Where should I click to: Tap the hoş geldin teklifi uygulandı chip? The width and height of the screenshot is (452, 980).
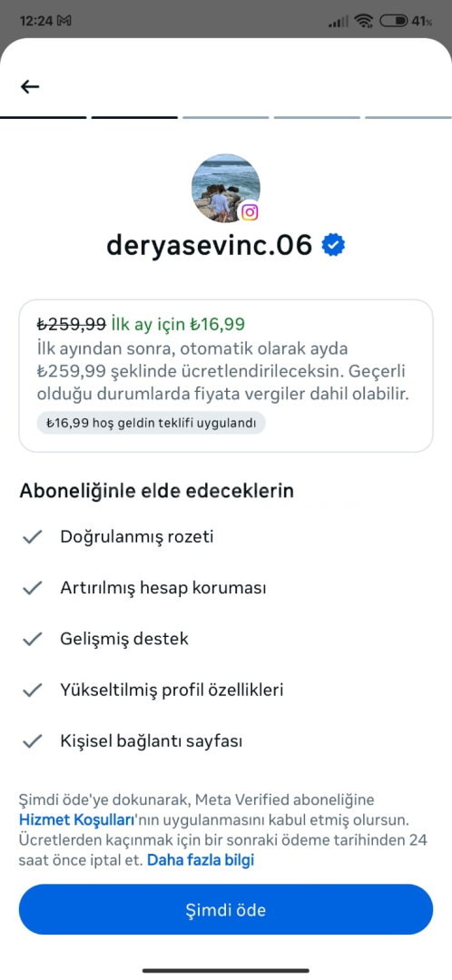(152, 423)
